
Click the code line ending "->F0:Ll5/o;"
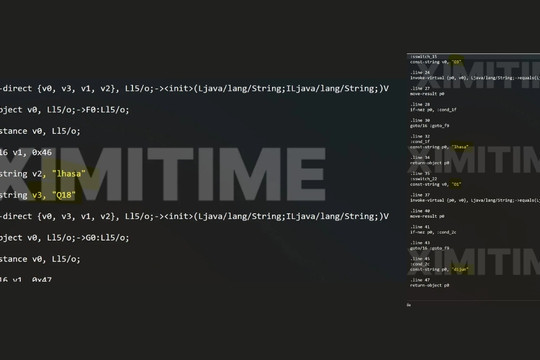coord(64,110)
